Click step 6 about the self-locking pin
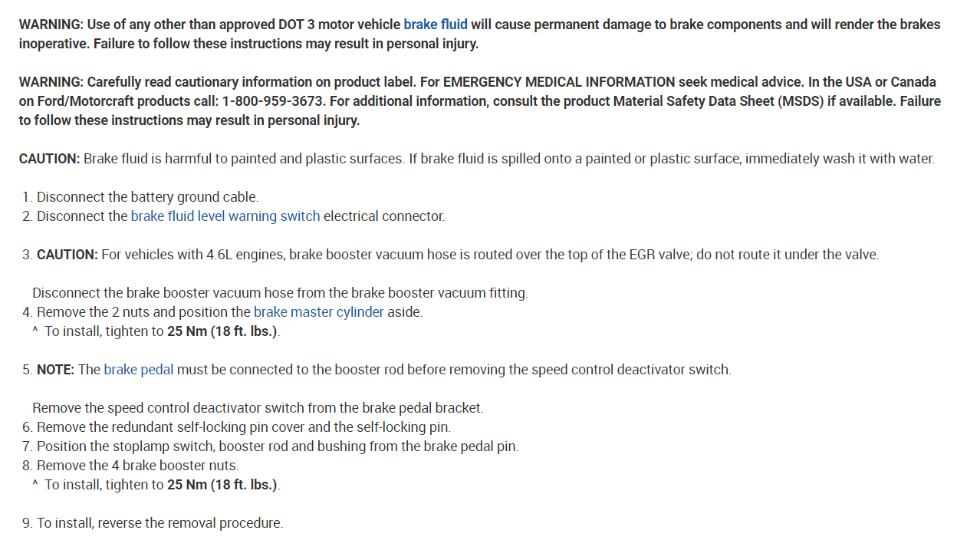 click(243, 427)
